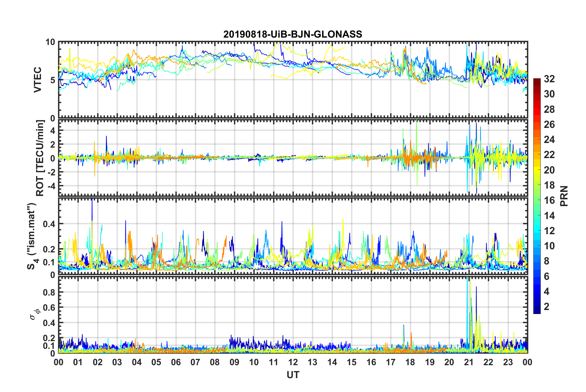
Task: Click the '07' hour tick on the UT axis
Action: [x=195, y=362]
